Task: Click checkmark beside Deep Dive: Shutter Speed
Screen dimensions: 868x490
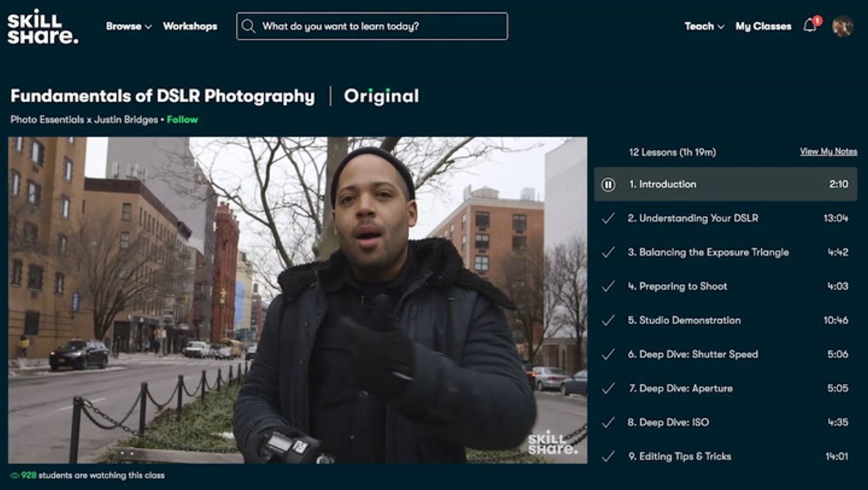Action: click(608, 355)
